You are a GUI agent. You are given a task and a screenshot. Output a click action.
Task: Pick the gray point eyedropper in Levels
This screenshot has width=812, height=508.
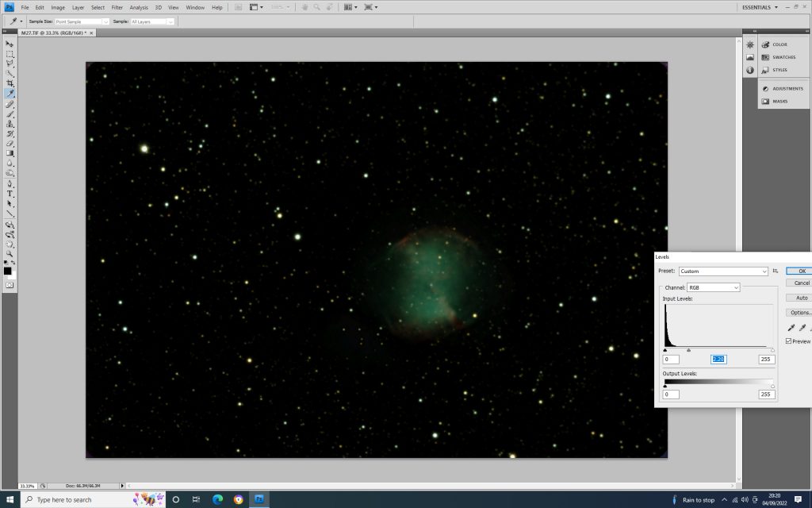802,328
